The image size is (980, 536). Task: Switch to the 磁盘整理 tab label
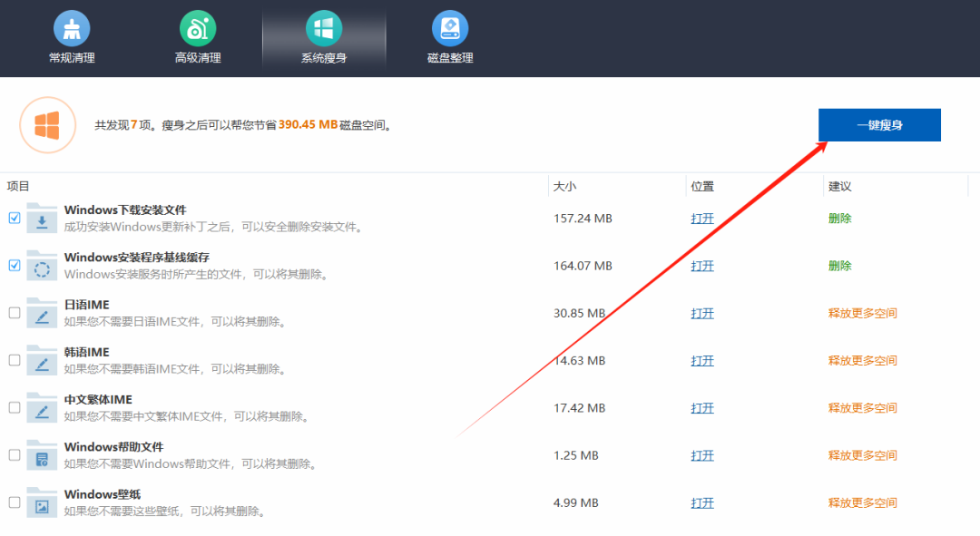point(450,58)
